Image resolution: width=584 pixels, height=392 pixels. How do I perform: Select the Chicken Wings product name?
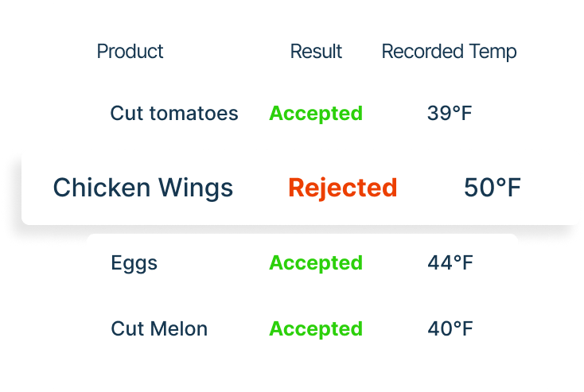pos(143,188)
